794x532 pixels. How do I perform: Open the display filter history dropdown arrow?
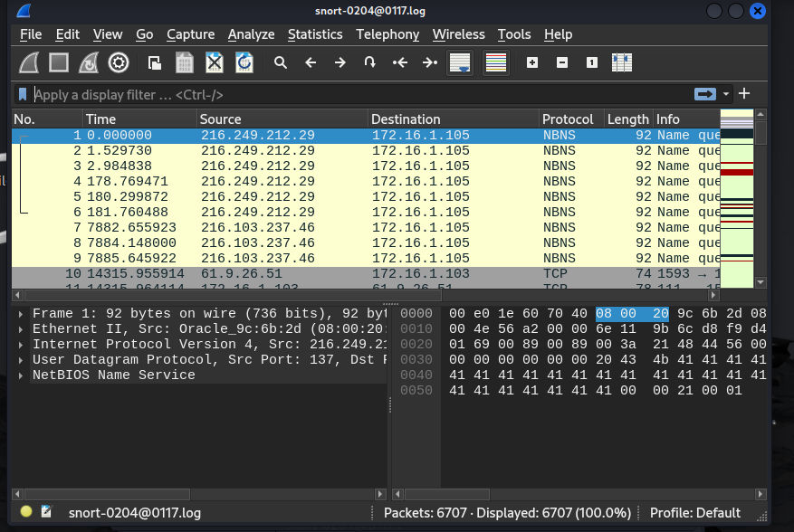click(726, 94)
